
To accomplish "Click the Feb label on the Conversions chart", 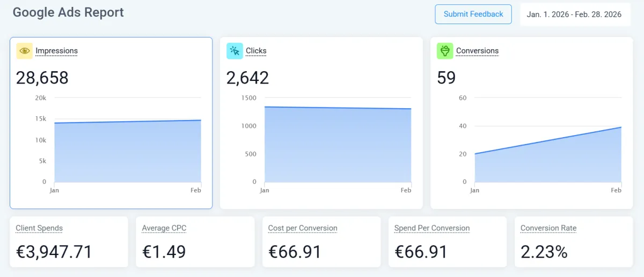I will coord(616,190).
